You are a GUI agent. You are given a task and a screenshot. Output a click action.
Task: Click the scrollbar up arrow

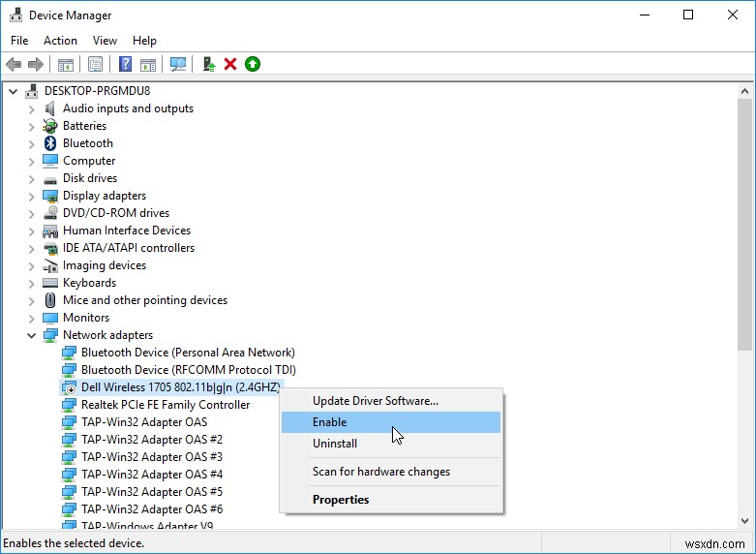pyautogui.click(x=745, y=91)
